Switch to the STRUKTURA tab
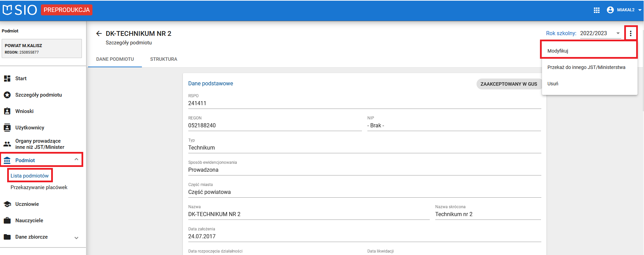This screenshot has width=644, height=255. tap(164, 59)
